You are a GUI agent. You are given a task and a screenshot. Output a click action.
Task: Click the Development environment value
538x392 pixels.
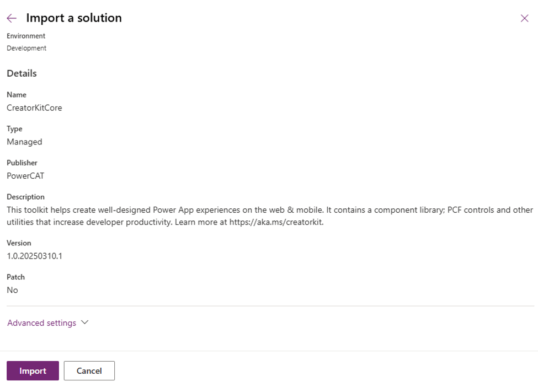[26, 49]
